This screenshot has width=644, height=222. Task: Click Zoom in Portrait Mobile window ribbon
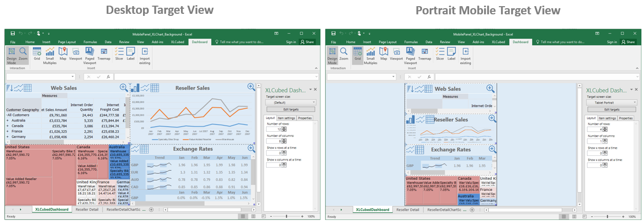[x=344, y=55]
